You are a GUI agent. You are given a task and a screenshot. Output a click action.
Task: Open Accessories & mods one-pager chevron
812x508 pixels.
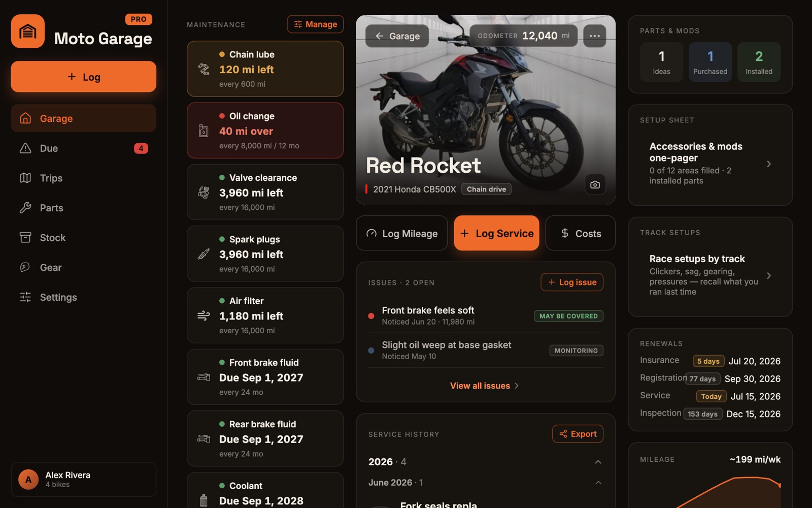click(769, 164)
